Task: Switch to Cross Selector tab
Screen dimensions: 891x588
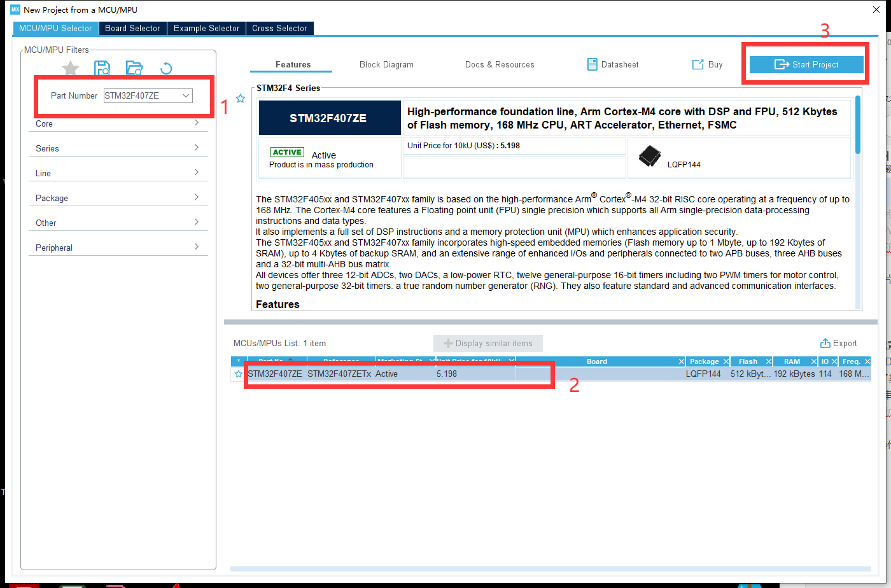Action: click(279, 29)
